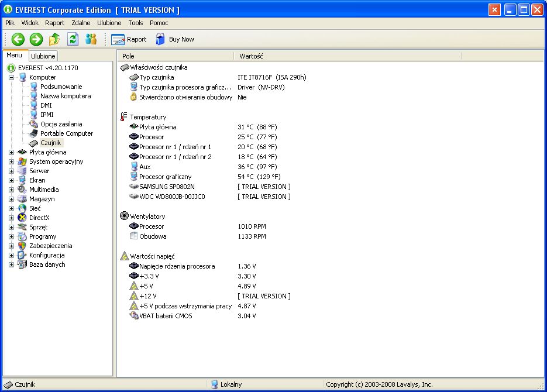Click the green Back arrow button

[x=18, y=39]
